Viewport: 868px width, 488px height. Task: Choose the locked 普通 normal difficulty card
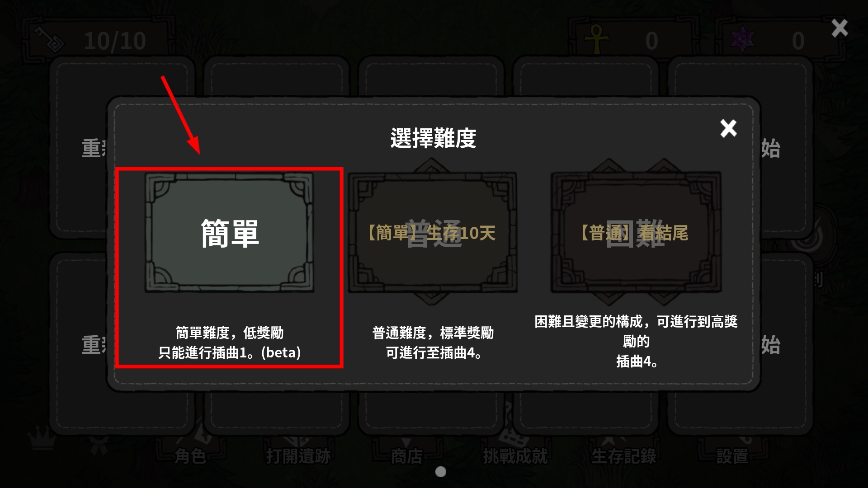point(433,232)
